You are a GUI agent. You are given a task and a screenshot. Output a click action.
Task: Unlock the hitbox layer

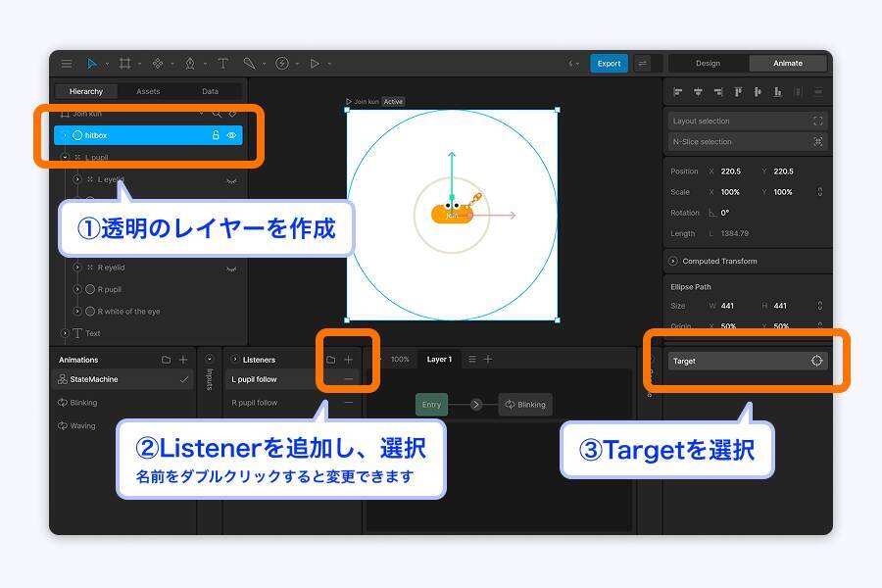[x=216, y=135]
